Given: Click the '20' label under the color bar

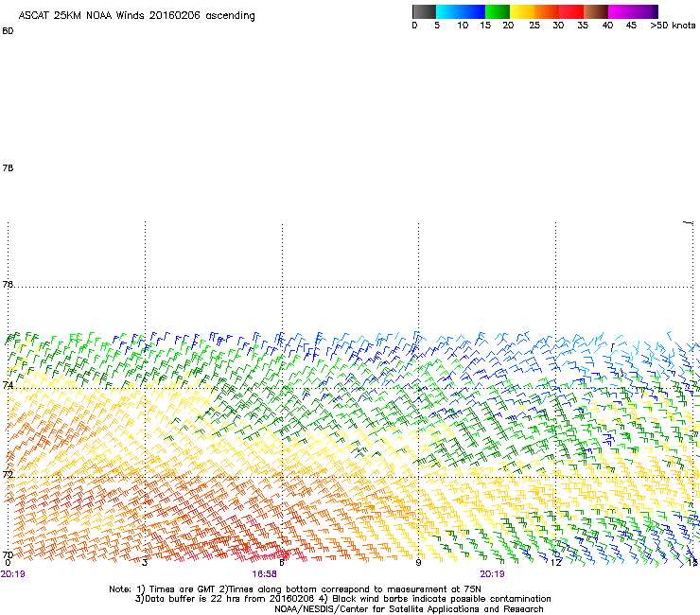Looking at the screenshot, I should pyautogui.click(x=508, y=26).
